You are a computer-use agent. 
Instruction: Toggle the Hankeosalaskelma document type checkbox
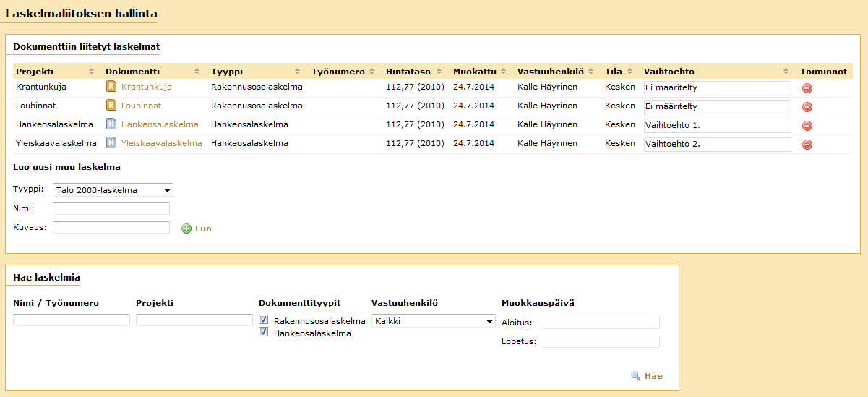tap(264, 333)
